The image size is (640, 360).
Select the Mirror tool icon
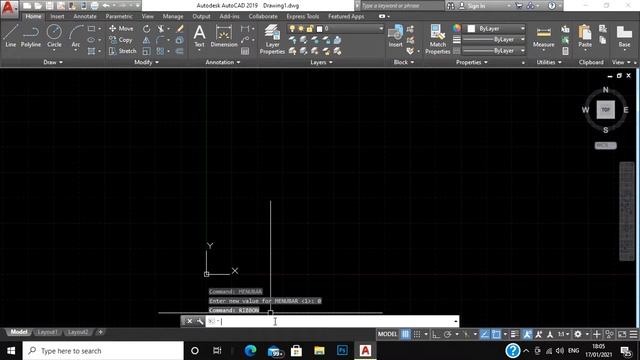click(147, 40)
